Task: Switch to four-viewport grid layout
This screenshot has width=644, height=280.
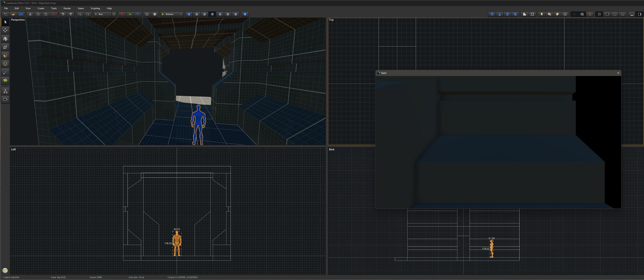Action: (x=599, y=14)
